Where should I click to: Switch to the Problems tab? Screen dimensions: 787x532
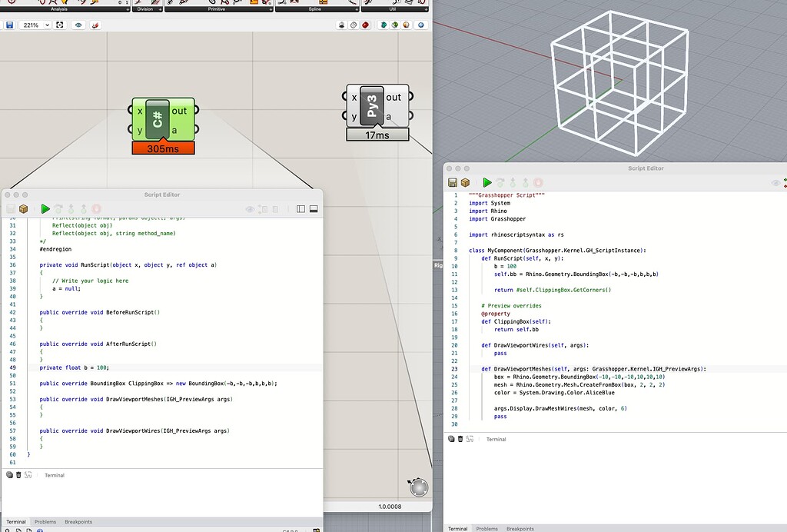pos(45,521)
